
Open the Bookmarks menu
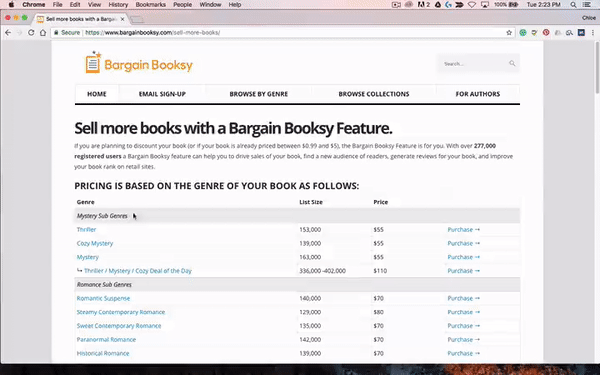(x=150, y=5)
